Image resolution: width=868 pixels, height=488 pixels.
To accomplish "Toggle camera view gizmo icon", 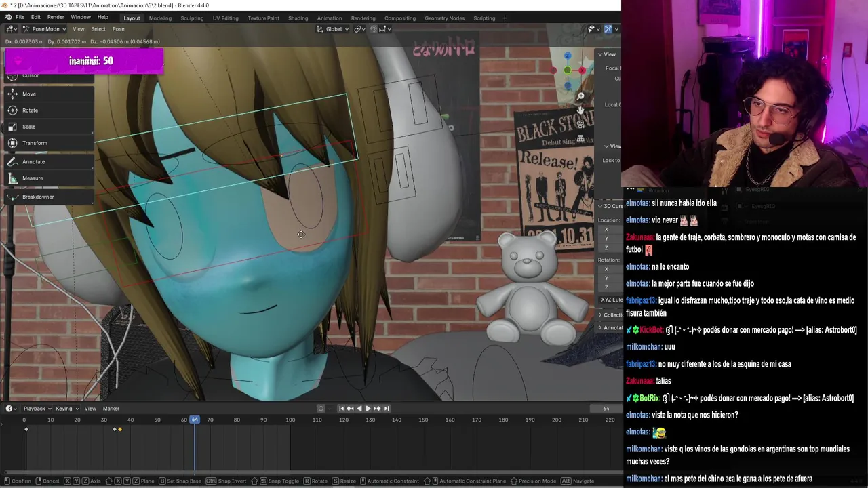I will coord(580,125).
